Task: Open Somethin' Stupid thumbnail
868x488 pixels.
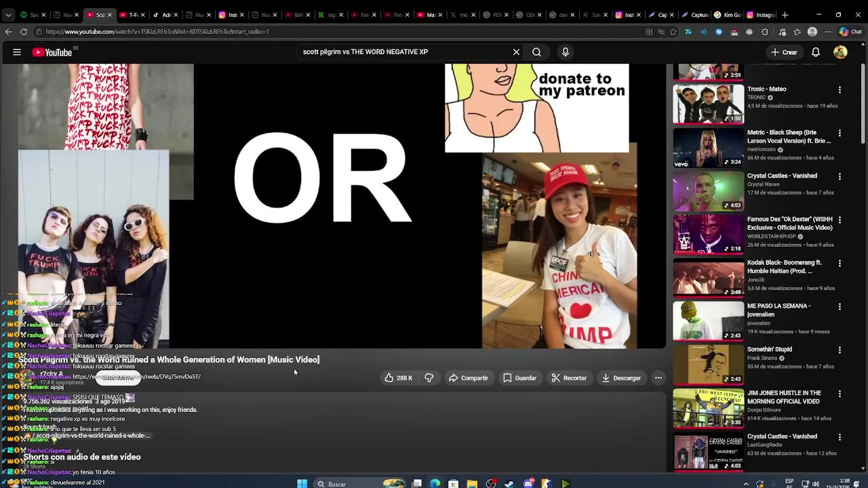Action: coord(708,364)
